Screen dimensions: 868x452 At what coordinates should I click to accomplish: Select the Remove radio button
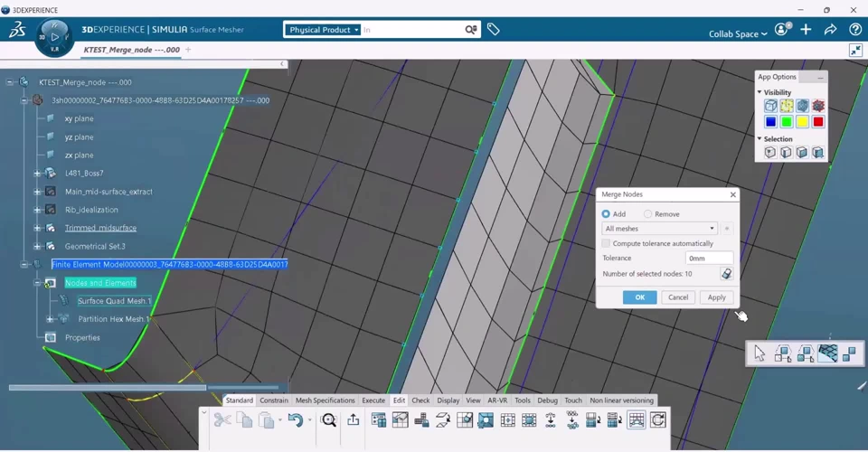pos(647,214)
